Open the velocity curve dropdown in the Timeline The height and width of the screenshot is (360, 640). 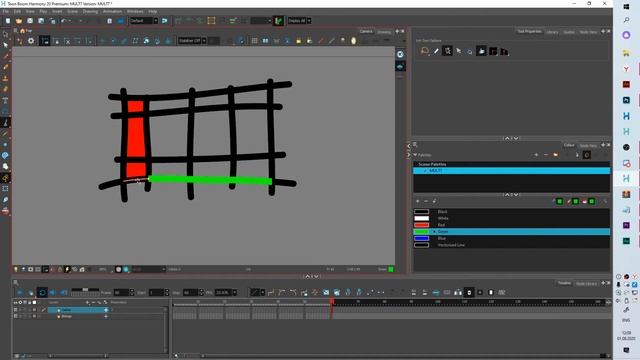coord(262,292)
